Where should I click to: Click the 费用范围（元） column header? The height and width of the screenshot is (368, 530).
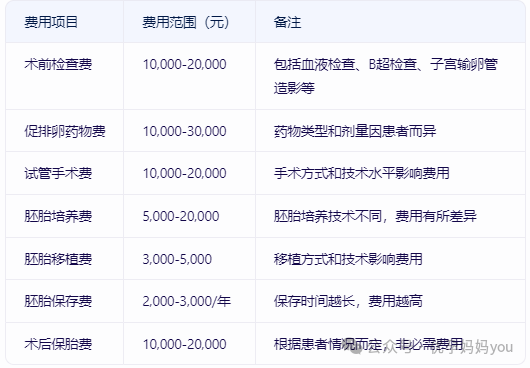pyautogui.click(x=186, y=22)
